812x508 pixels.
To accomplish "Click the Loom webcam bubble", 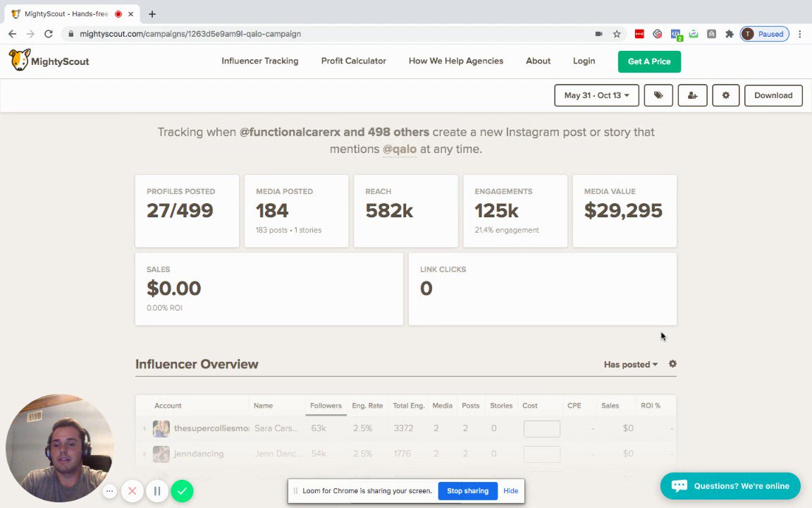I will pos(59,448).
